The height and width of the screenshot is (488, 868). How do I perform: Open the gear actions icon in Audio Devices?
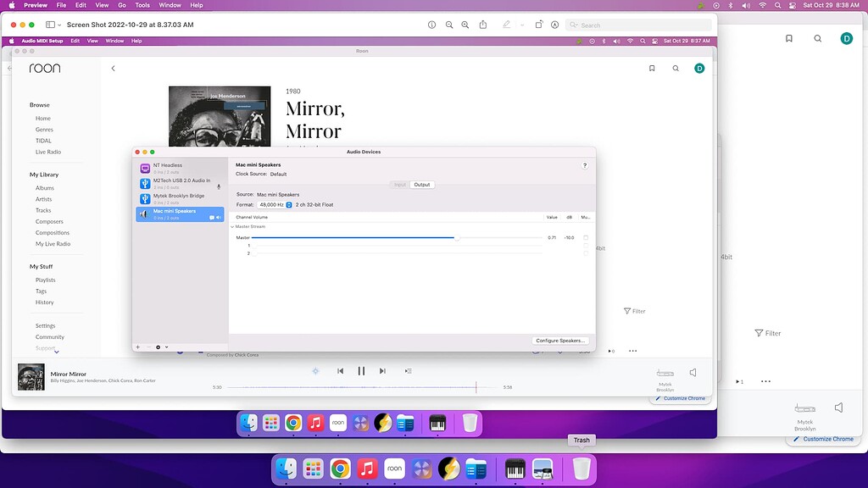[158, 347]
